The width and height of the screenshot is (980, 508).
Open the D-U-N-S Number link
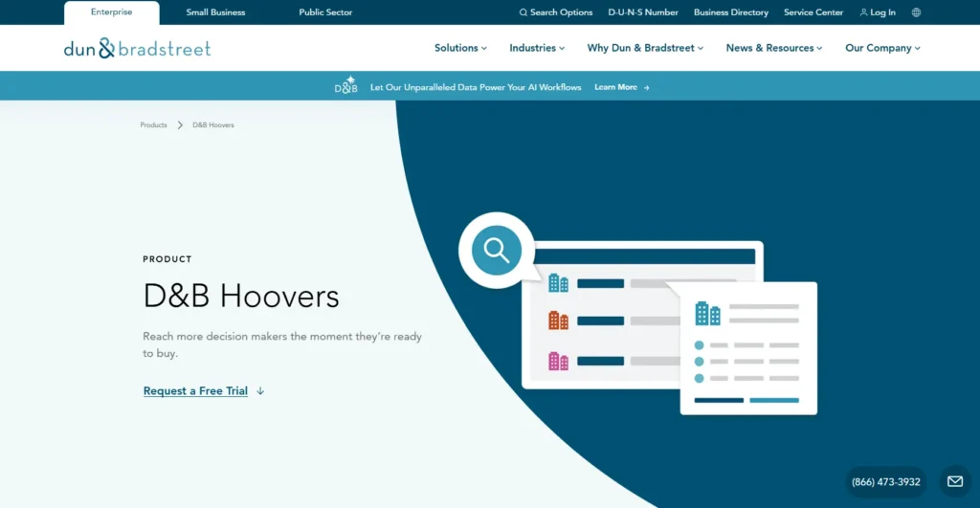pyautogui.click(x=642, y=12)
